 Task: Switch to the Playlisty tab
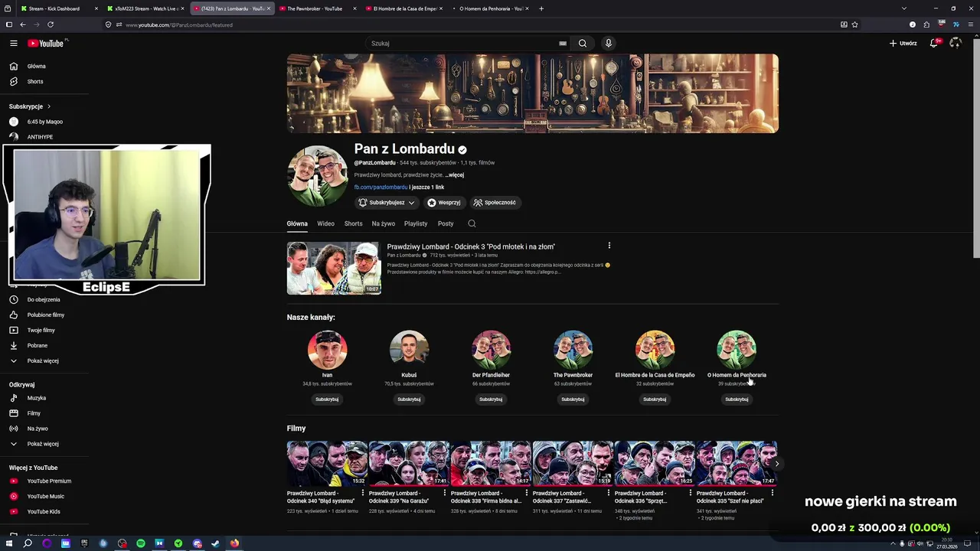click(x=416, y=223)
